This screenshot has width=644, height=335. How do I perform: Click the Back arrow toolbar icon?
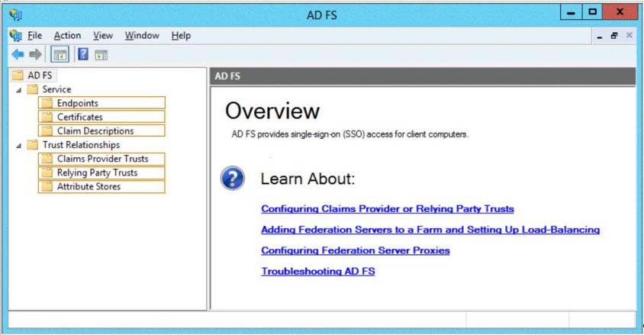coord(18,54)
